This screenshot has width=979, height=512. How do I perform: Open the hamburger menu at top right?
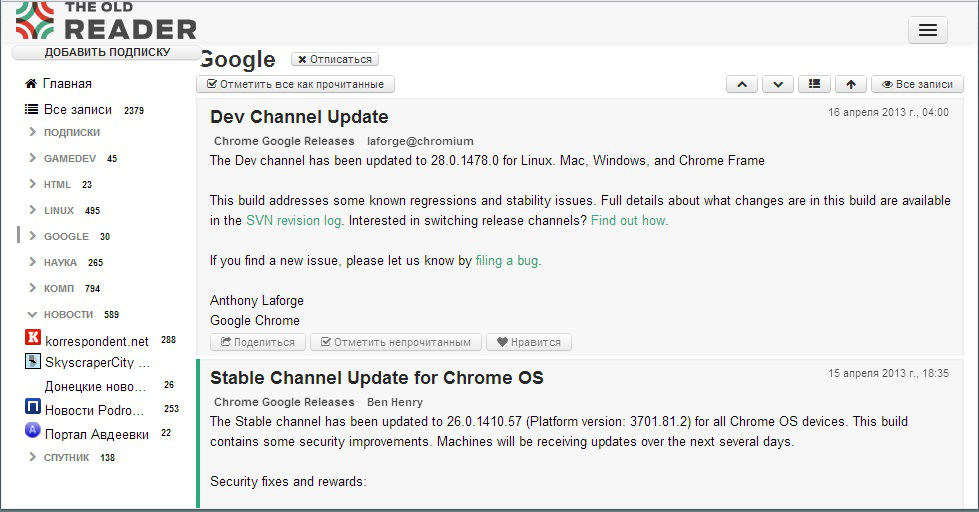tap(927, 30)
